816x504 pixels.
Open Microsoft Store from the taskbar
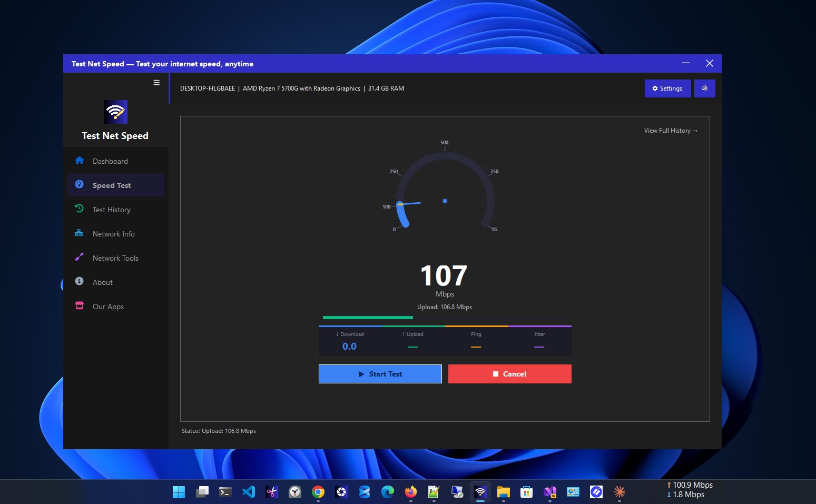pyautogui.click(x=527, y=492)
